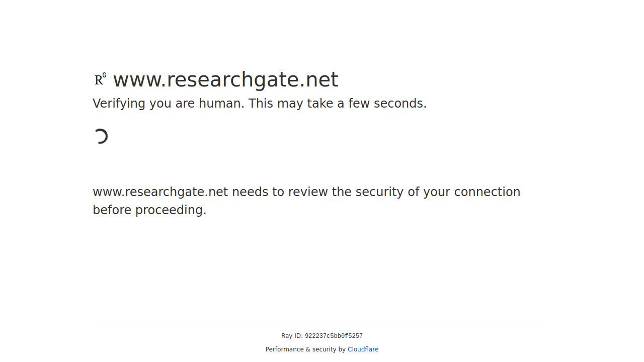Click the Cloudflare link in the footer
644x362 pixels.
[363, 349]
